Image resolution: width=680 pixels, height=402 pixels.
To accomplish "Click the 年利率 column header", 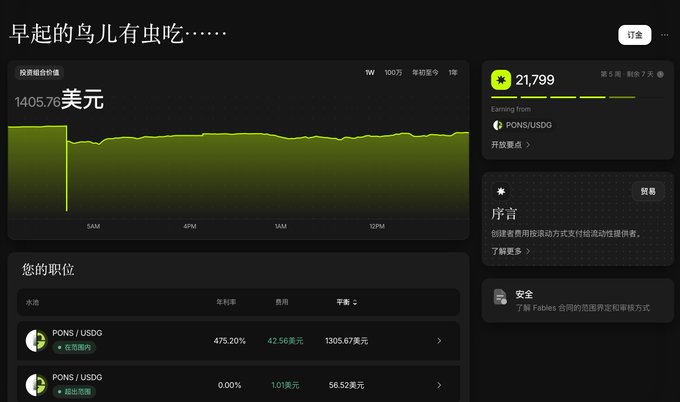I will (226, 302).
